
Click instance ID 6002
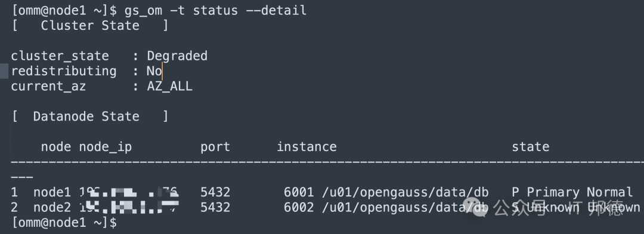click(299, 207)
